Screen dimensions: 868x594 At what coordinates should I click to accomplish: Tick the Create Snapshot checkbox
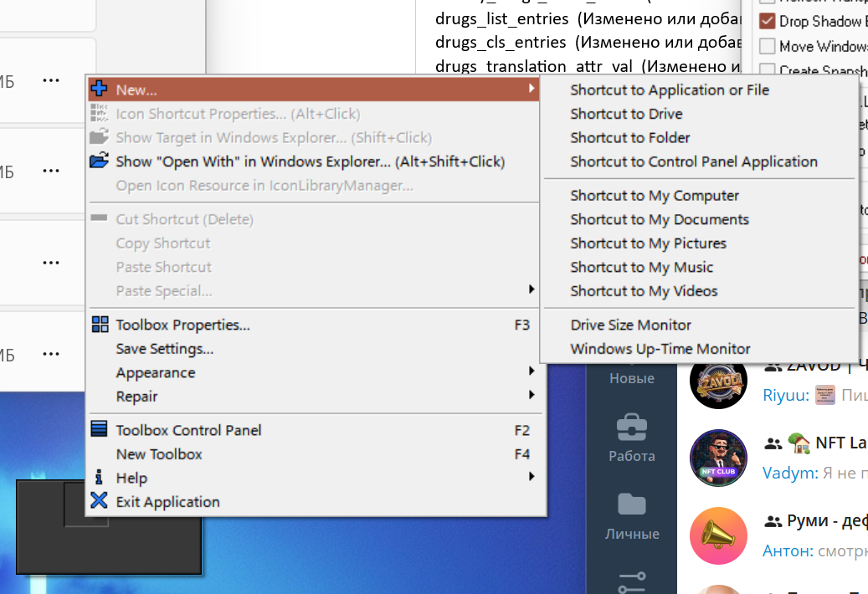pos(767,70)
